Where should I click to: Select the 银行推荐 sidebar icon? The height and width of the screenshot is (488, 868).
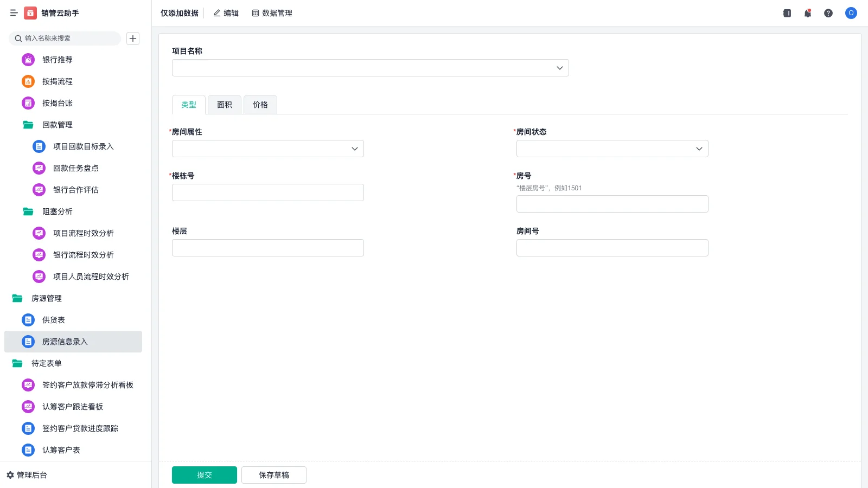pos(28,60)
